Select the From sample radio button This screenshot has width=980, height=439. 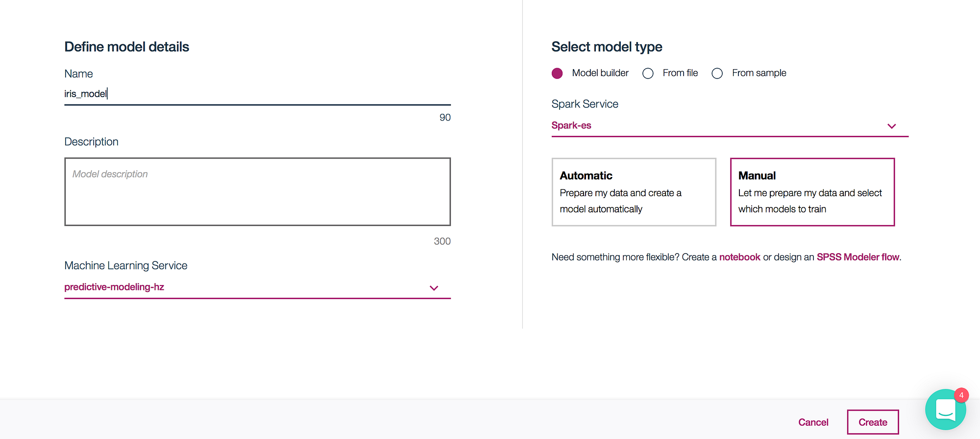[x=717, y=74]
